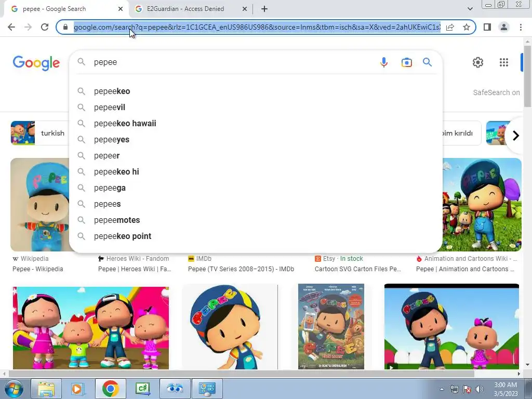Choose the 'pepeeyes' suggestion
This screenshot has height=399, width=532.
pos(256,139)
